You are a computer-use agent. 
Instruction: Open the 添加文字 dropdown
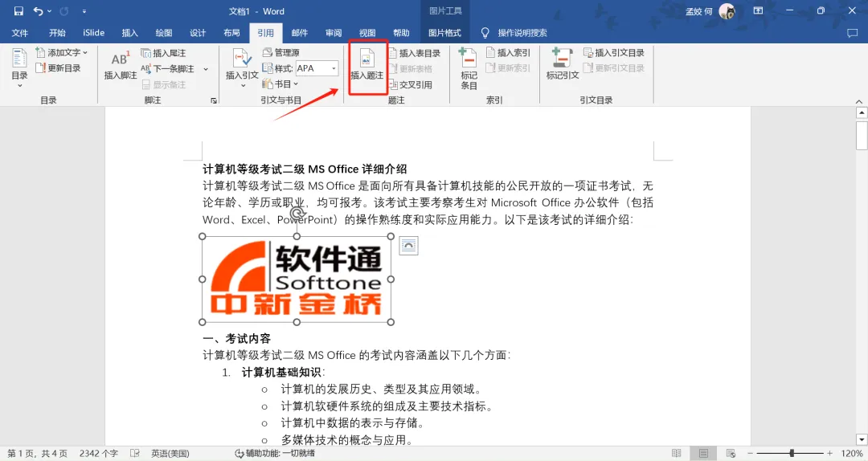pos(61,52)
